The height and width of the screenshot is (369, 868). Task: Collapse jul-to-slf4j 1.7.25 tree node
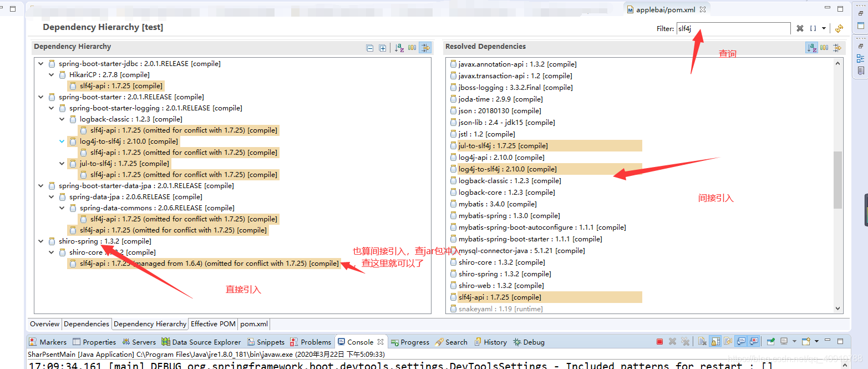(x=62, y=164)
